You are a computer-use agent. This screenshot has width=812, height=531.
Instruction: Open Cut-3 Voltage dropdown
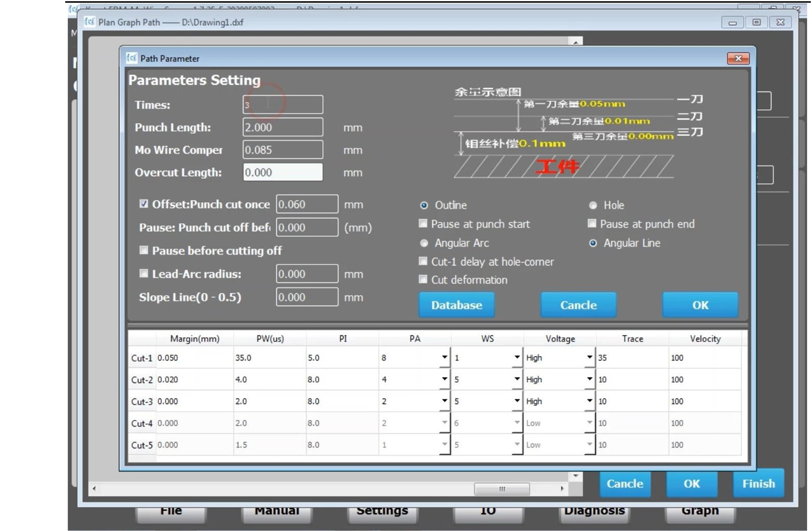[589, 401]
